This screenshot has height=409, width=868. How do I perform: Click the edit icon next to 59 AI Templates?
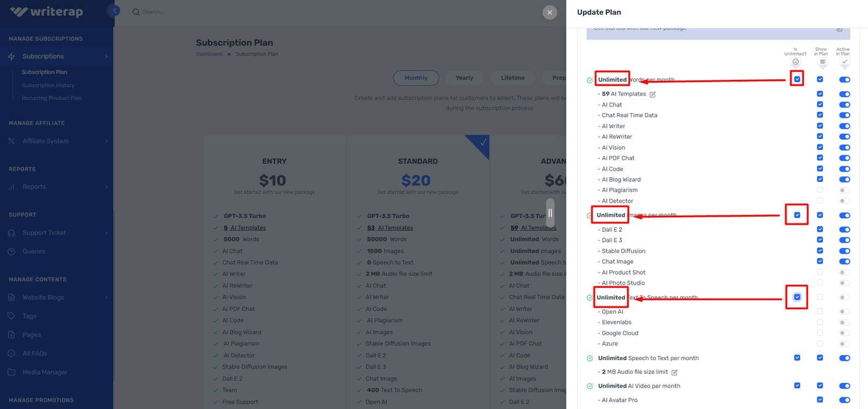(653, 95)
